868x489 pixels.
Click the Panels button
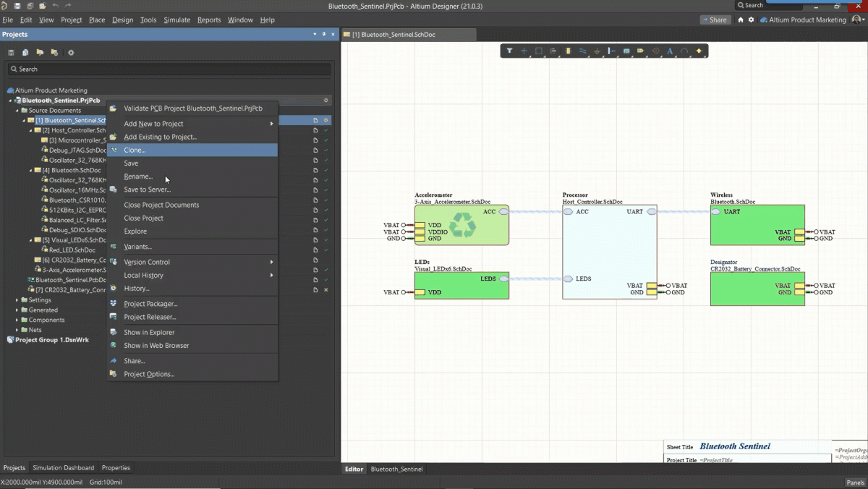pyautogui.click(x=855, y=482)
